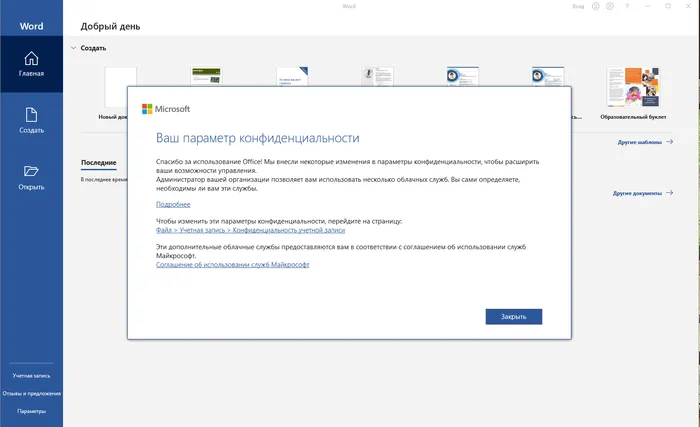Send a smile via the smiley-face icon
Image resolution: width=700 pixels, height=427 pixels.
coord(596,6)
